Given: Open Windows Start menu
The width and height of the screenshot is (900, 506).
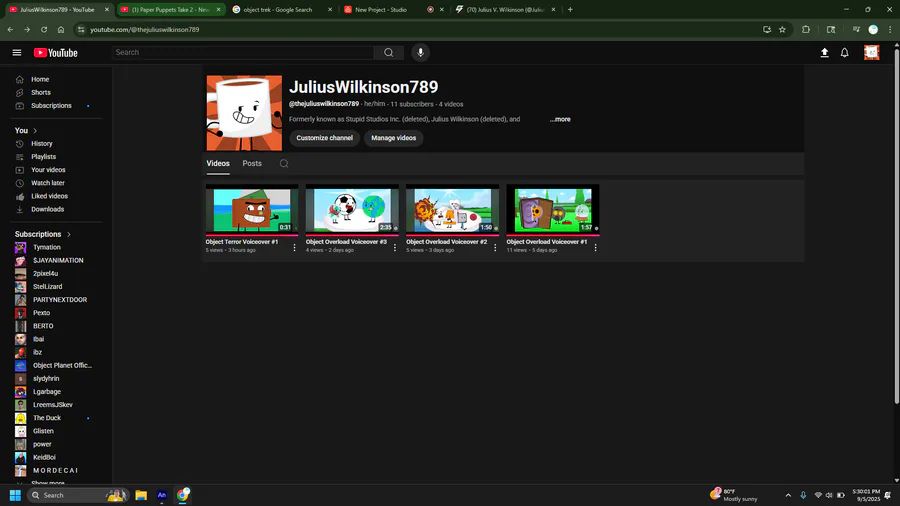Looking at the screenshot, I should pos(15,495).
